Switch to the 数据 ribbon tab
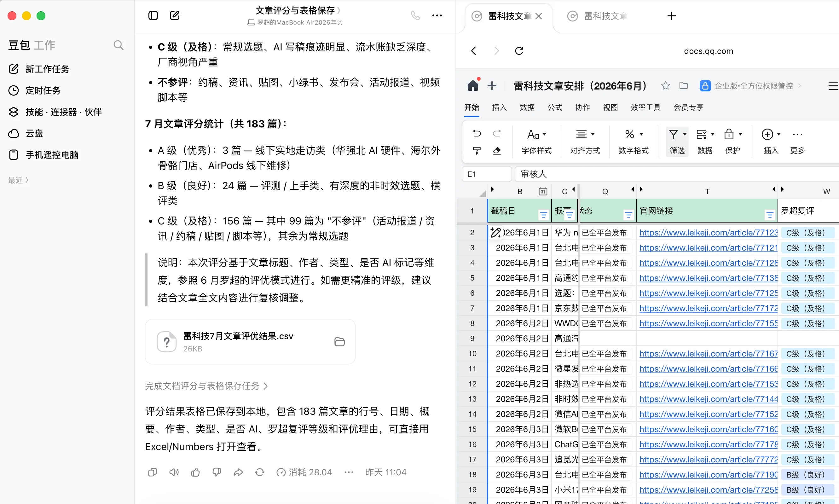 pos(527,107)
